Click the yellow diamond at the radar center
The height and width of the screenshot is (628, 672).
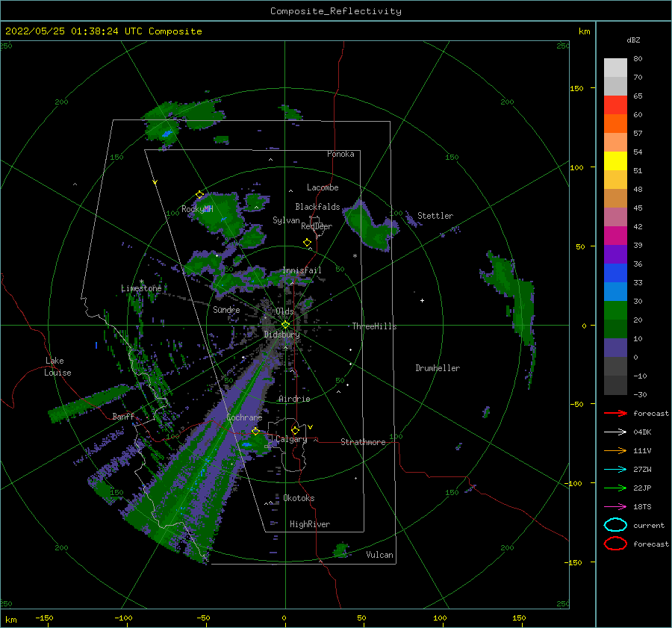(x=285, y=325)
